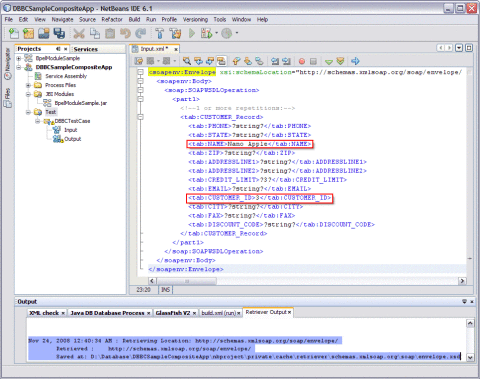This screenshot has width=480, height=379.
Task: Collapse the DBBCTestCase node
Action: [x=38, y=121]
